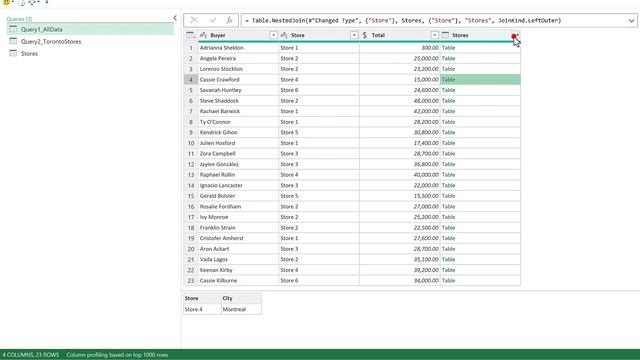Select the 'Ty O'Connor' cell

click(x=238, y=122)
